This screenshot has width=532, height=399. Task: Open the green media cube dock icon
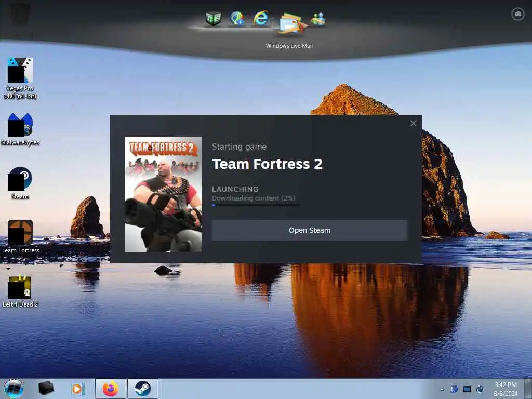pos(213,18)
